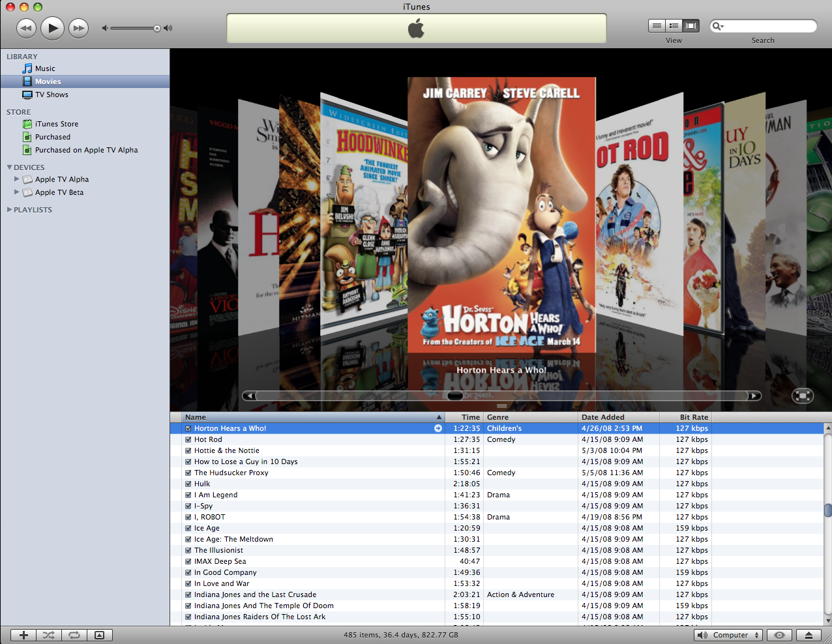Expand the Apple TV Beta device
This screenshot has height=644, width=832.
17,192
